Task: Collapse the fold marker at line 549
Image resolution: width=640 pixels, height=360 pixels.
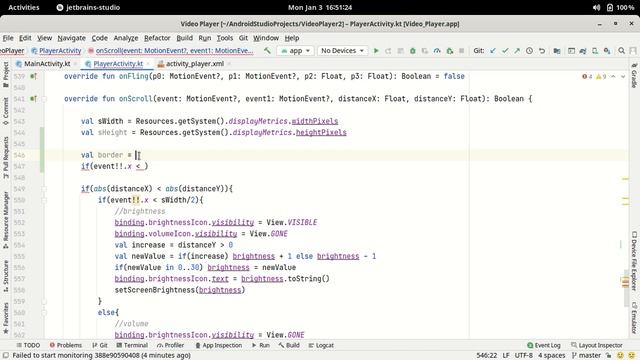Action: (x=44, y=189)
